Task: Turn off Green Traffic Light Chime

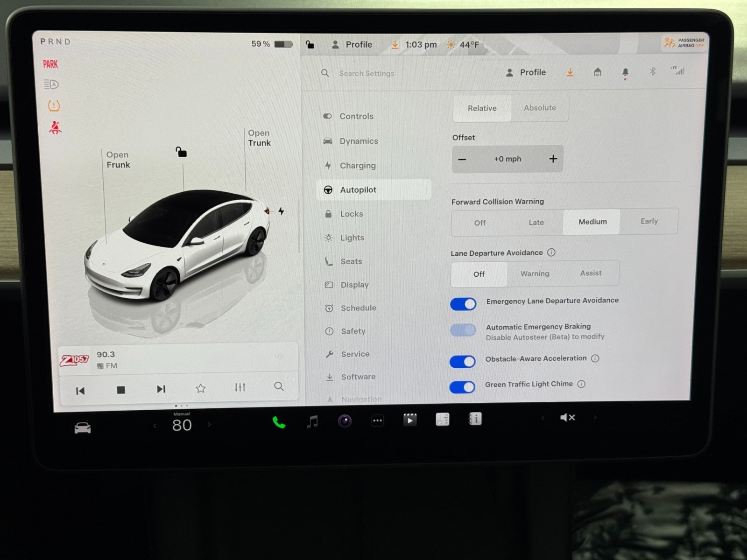Action: (x=462, y=387)
